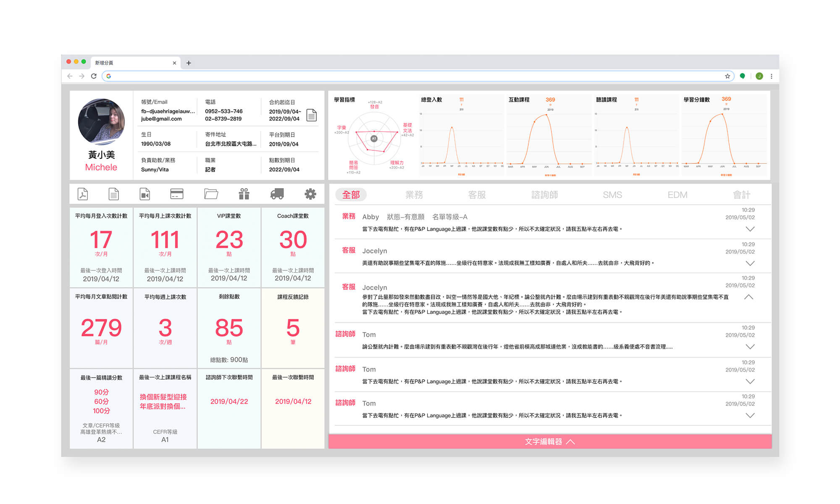Open the credit card payment icon
The image size is (840, 504).
click(x=177, y=194)
